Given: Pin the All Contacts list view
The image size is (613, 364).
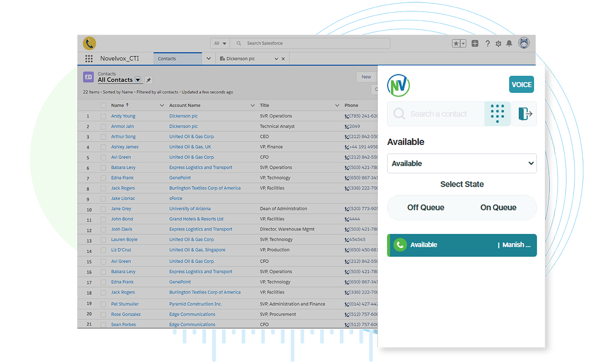Looking at the screenshot, I should pyautogui.click(x=148, y=80).
